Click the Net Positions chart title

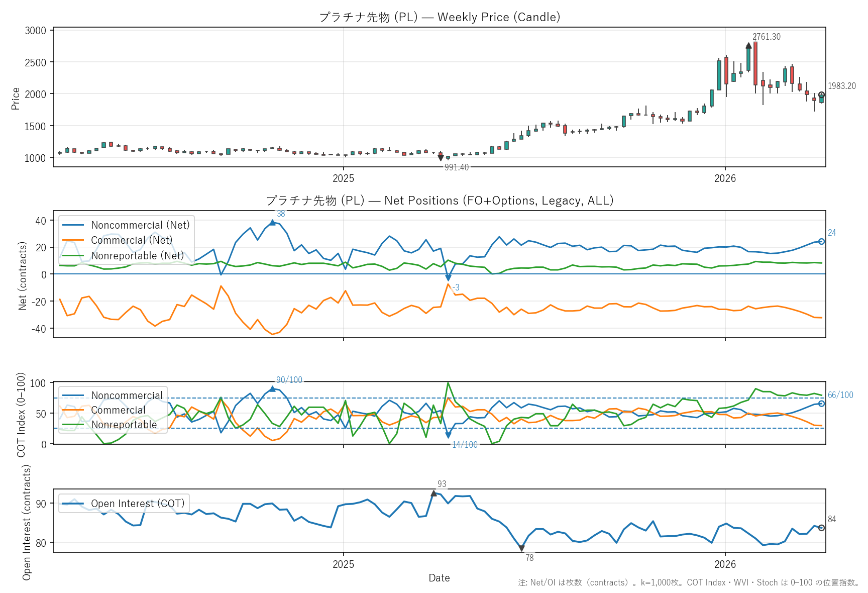pyautogui.click(x=440, y=201)
